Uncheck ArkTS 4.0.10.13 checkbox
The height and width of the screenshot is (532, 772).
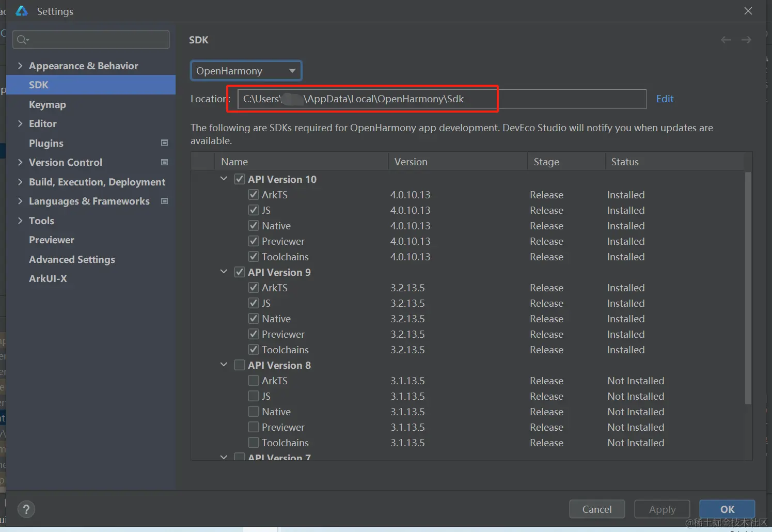click(x=254, y=195)
